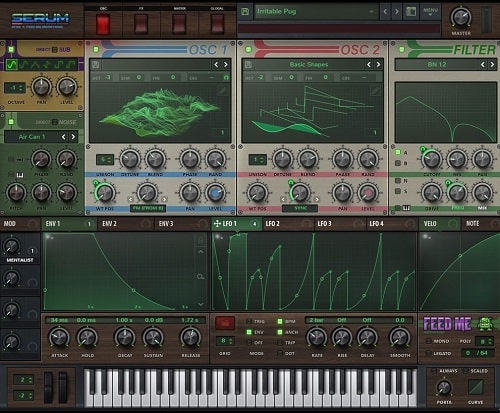The height and width of the screenshot is (413, 500).
Task: Toggle the Filter power button
Action: [402, 50]
